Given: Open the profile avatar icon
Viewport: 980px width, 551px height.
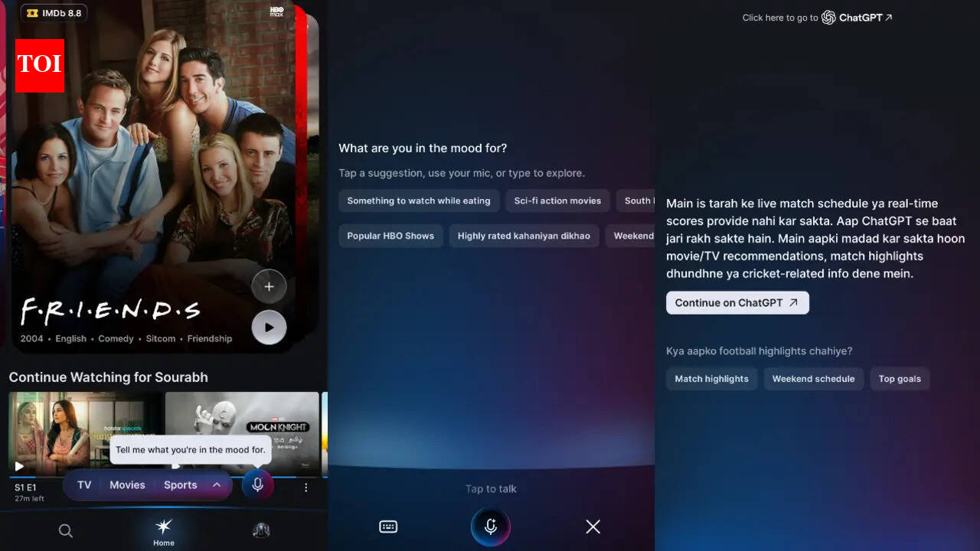Looking at the screenshot, I should pyautogui.click(x=261, y=530).
